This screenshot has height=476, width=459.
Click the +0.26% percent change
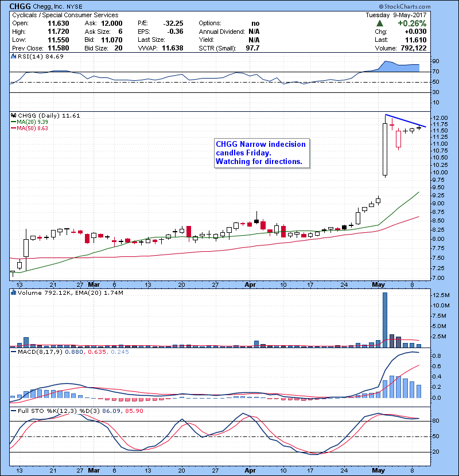click(x=412, y=24)
